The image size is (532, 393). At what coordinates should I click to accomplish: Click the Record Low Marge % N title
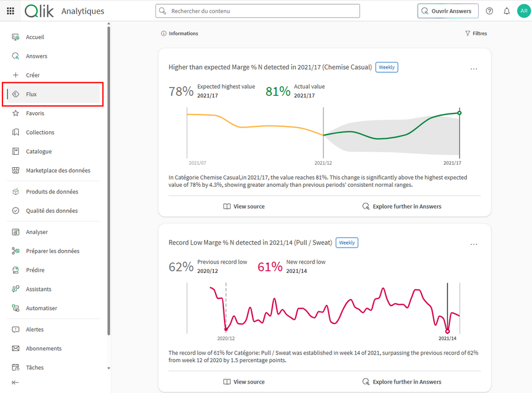click(250, 242)
